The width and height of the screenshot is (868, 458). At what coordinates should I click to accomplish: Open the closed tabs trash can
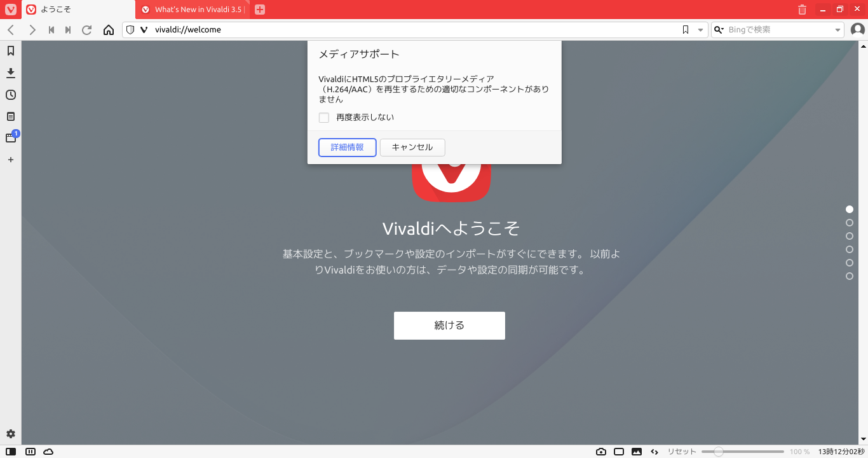pyautogui.click(x=802, y=10)
